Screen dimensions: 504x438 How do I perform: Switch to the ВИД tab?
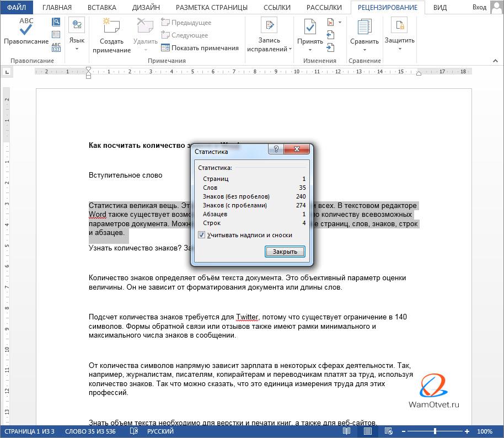440,7
